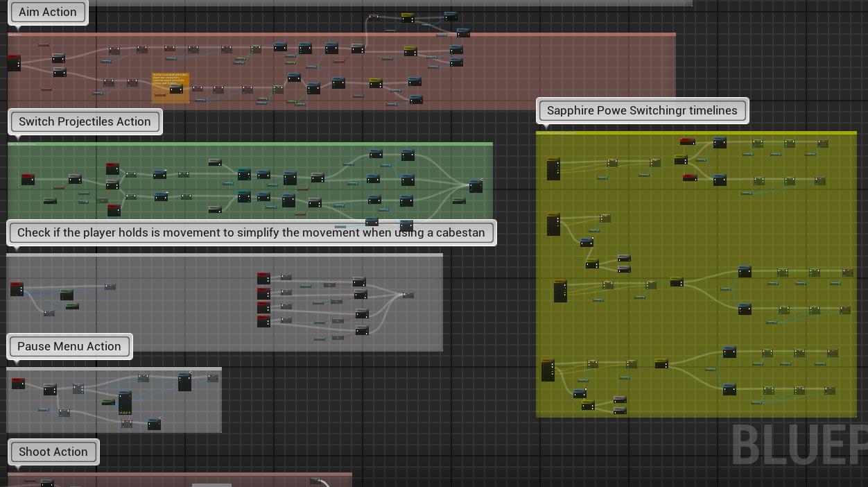The height and width of the screenshot is (487, 868).
Task: Click the pink title bar of the Aim Action comment box
Action: pyautogui.click(x=341, y=34)
